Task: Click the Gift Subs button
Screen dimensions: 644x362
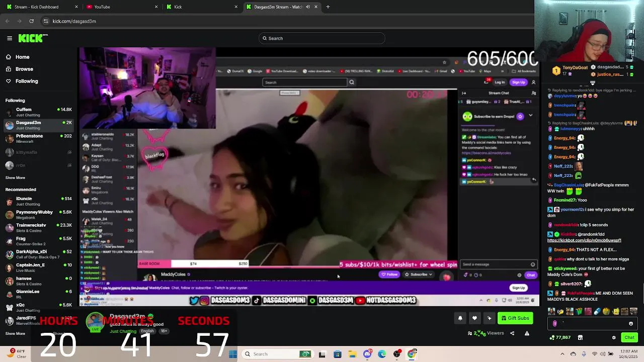Action: click(x=515, y=318)
